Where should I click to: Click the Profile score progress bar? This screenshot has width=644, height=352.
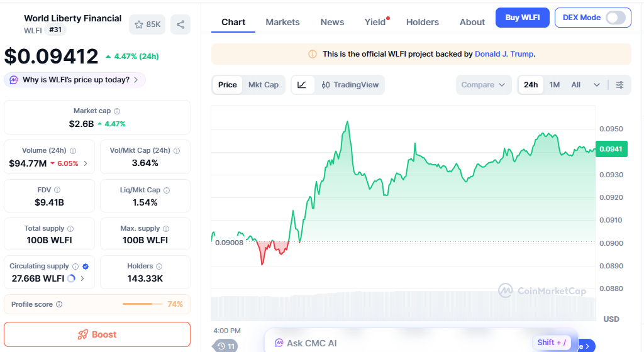143,304
